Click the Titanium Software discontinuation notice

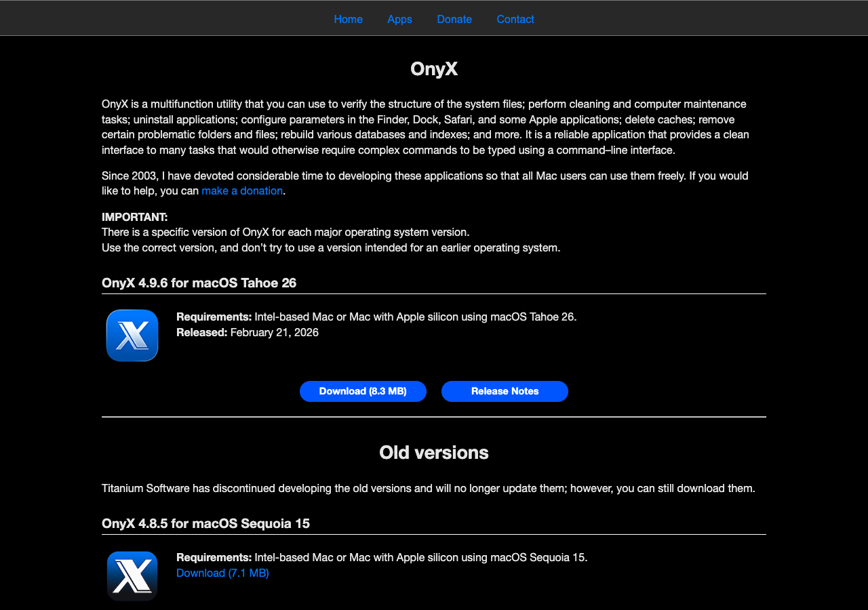pyautogui.click(x=428, y=487)
